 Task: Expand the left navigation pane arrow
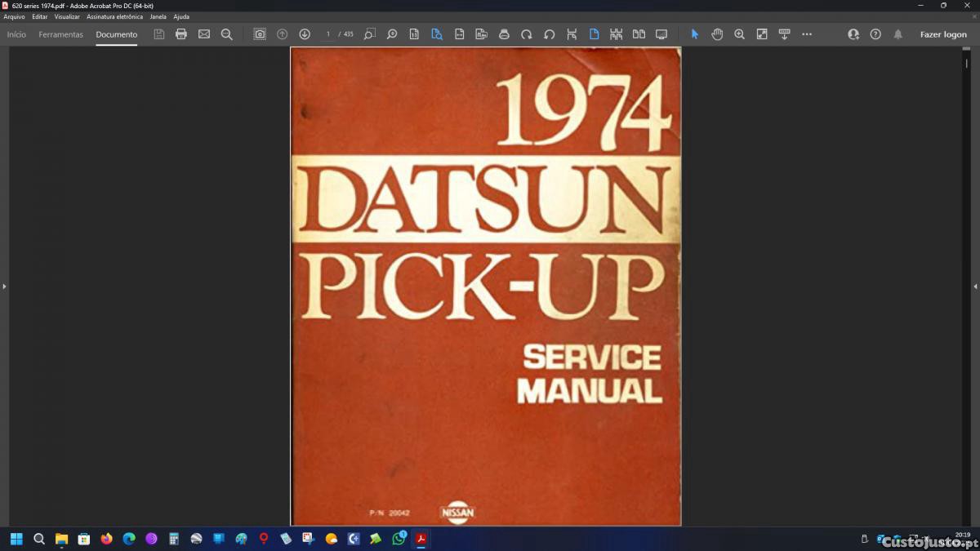click(4, 287)
